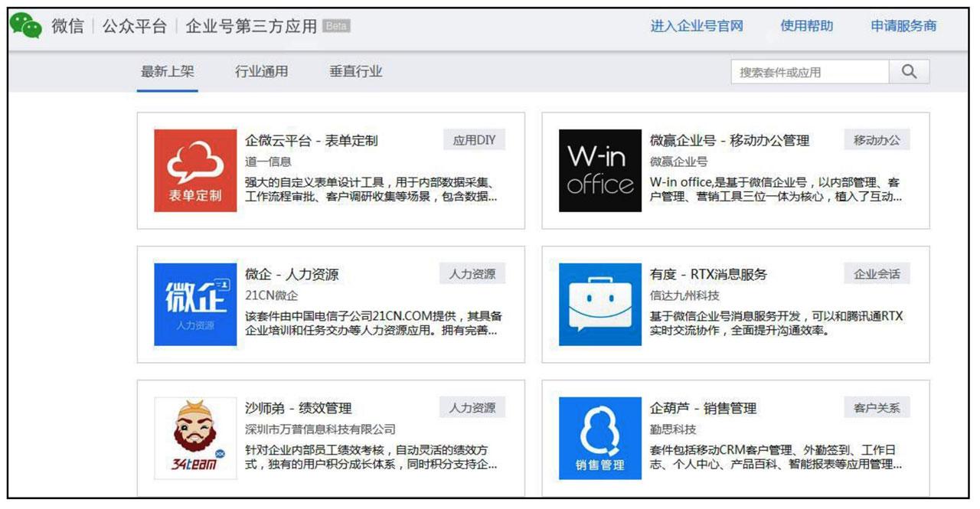Viewport: 980px width, 509px height.
Task: Click the description starting W-in office,是基于微信企业号
Action: pyautogui.click(x=776, y=190)
